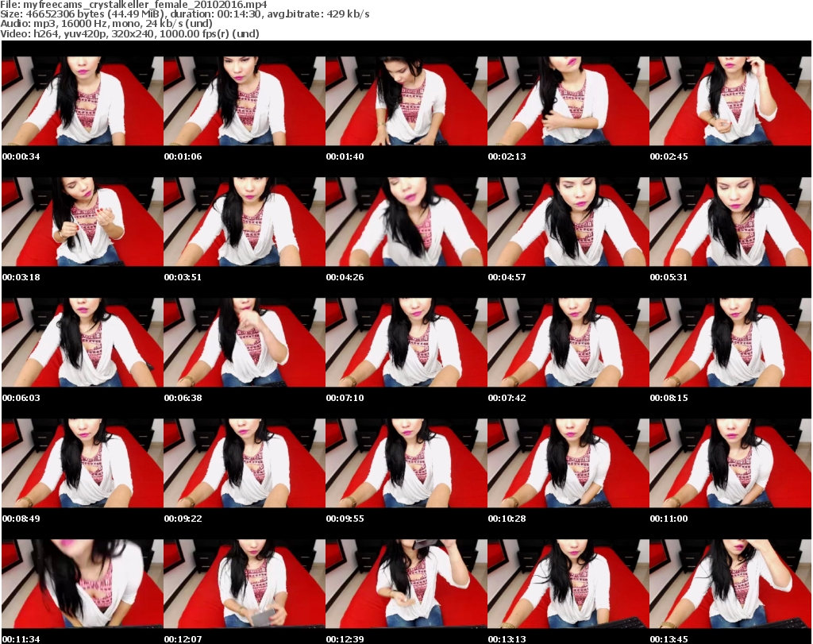Click the 00:02:45 timestamp label
Screen dimensions: 813x644
(x=669, y=156)
